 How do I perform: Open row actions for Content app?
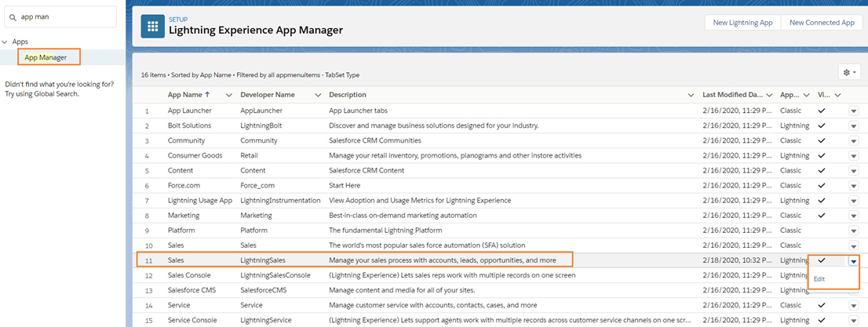(x=854, y=171)
